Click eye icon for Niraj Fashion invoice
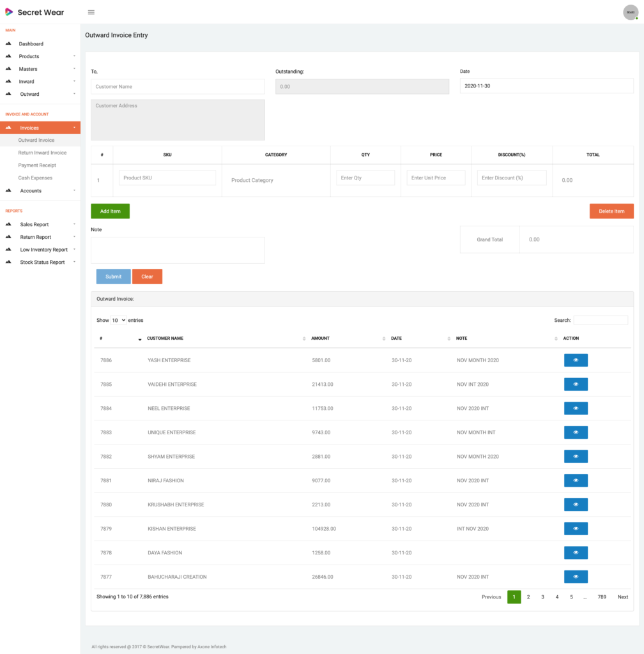 pos(575,480)
